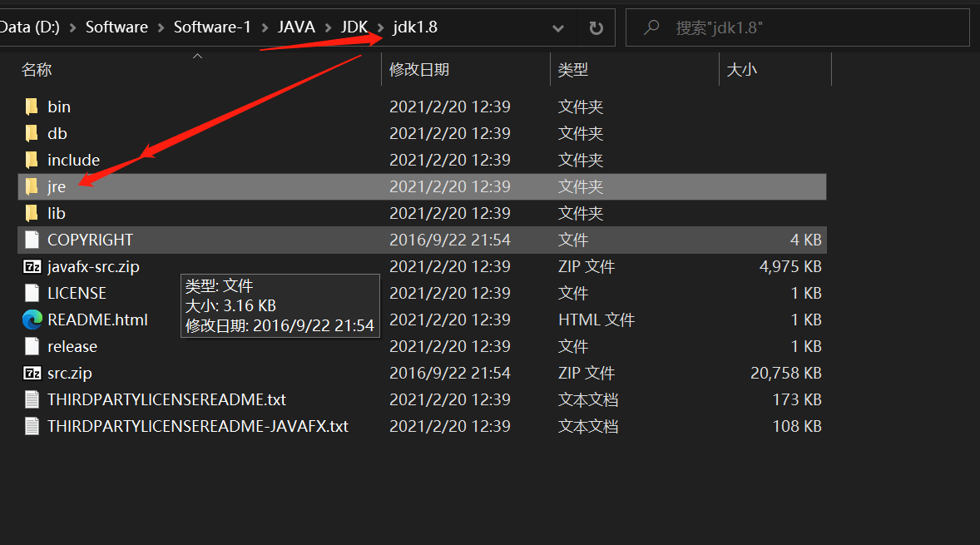Click the jdk1.8 breadcrumb
Screen dimensions: 980x545
point(415,27)
